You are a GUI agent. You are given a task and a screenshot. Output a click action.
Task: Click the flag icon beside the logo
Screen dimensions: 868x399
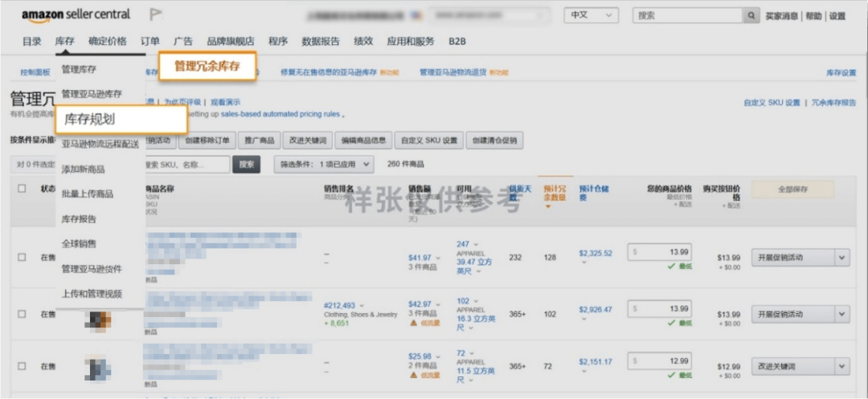coord(156,14)
